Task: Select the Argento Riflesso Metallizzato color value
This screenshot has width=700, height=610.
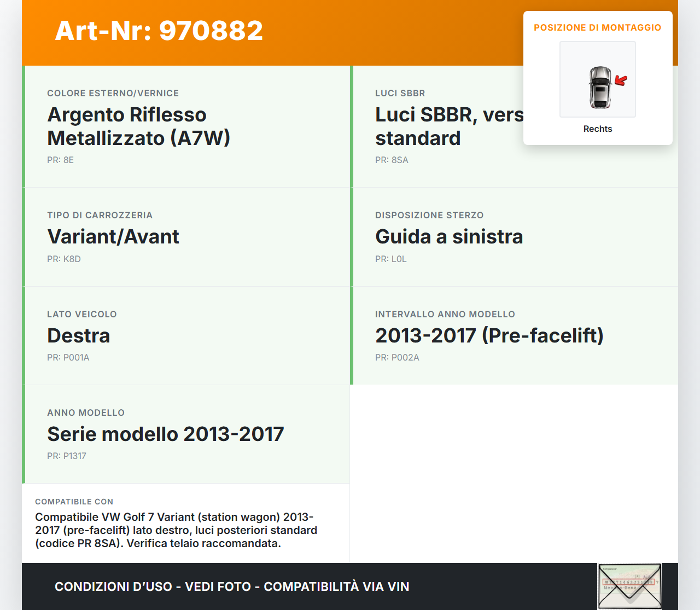Action: tap(139, 126)
